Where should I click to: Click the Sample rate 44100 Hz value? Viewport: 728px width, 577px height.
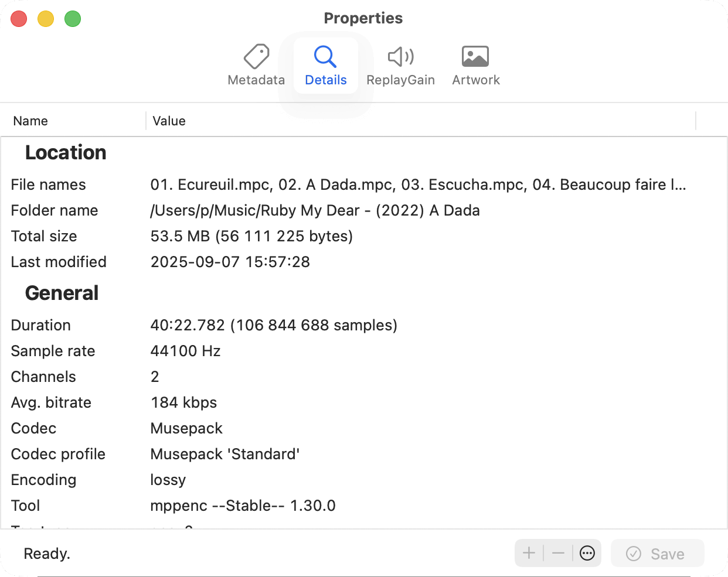185,351
